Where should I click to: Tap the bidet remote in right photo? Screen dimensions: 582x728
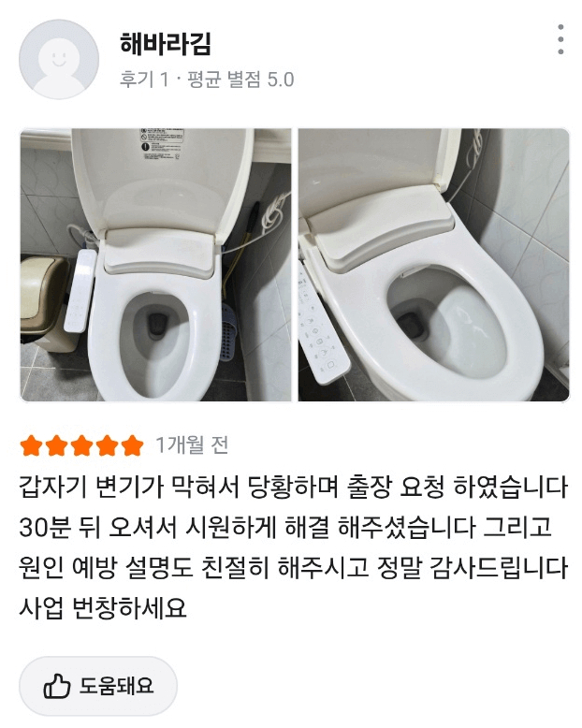coord(322,325)
